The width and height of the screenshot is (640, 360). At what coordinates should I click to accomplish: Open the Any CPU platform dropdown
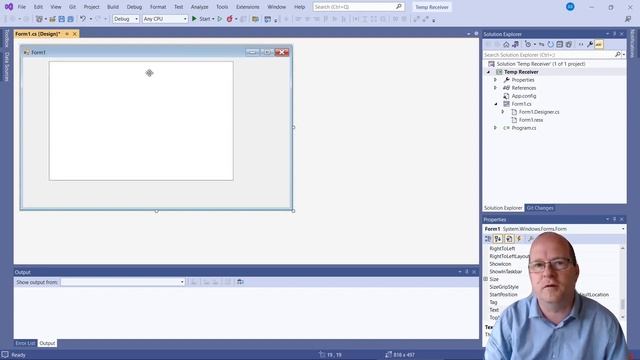point(165,19)
